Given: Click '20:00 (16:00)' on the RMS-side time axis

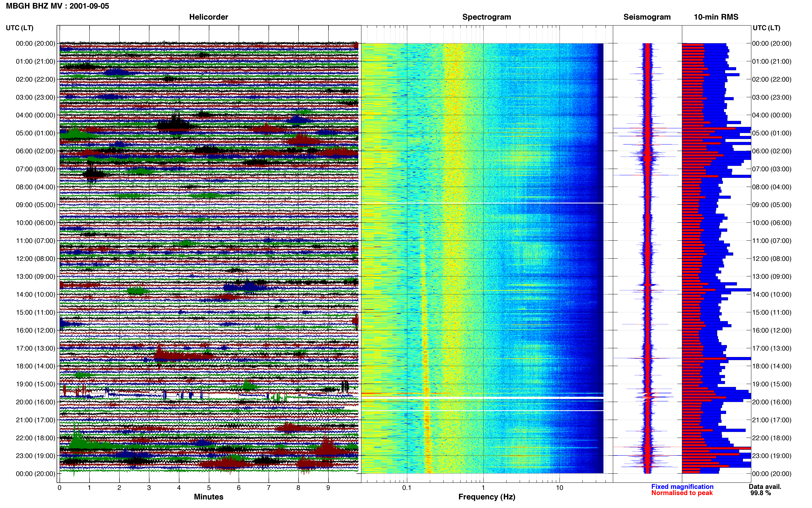Looking at the screenshot, I should (772, 402).
